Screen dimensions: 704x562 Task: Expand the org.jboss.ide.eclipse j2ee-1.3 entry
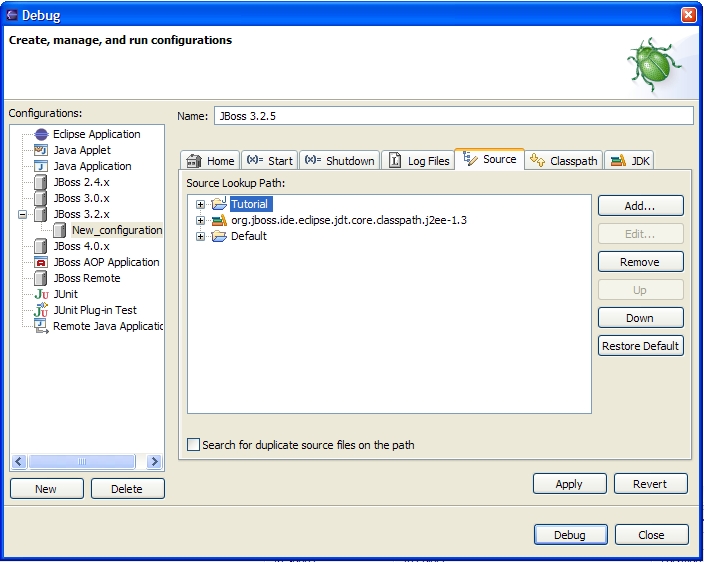click(200, 220)
